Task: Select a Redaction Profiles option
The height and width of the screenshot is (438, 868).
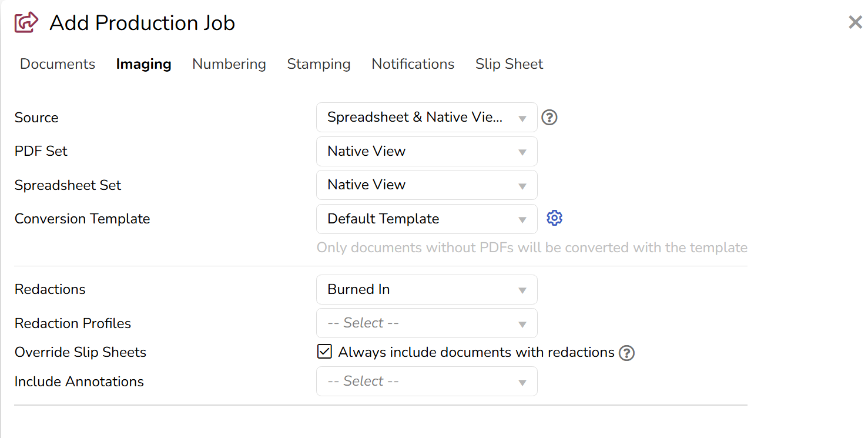Action: pyautogui.click(x=426, y=323)
